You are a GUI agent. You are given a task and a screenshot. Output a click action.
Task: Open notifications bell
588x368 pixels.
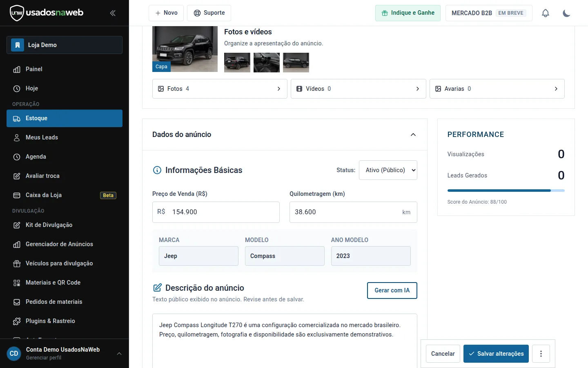tap(546, 13)
